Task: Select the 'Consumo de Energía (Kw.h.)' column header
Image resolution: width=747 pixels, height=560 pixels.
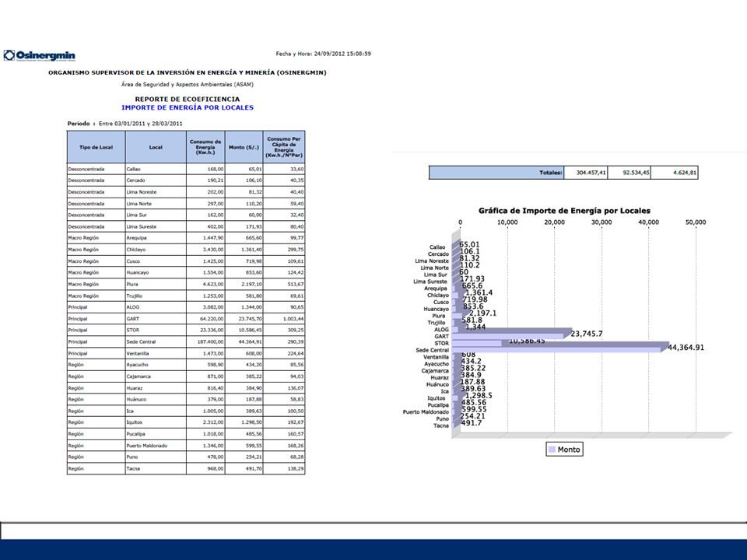Action: click(x=205, y=147)
